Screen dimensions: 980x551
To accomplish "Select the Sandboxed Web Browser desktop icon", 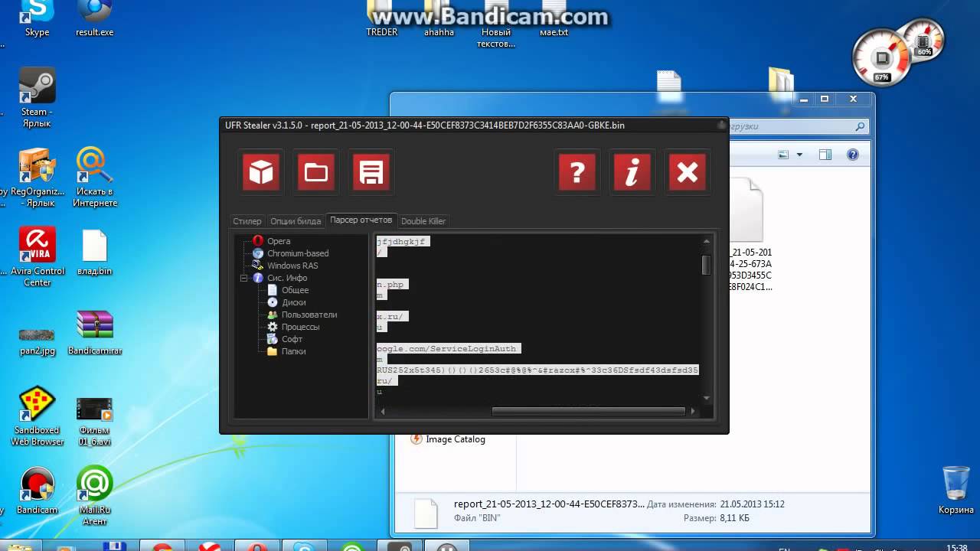I will tap(37, 417).
